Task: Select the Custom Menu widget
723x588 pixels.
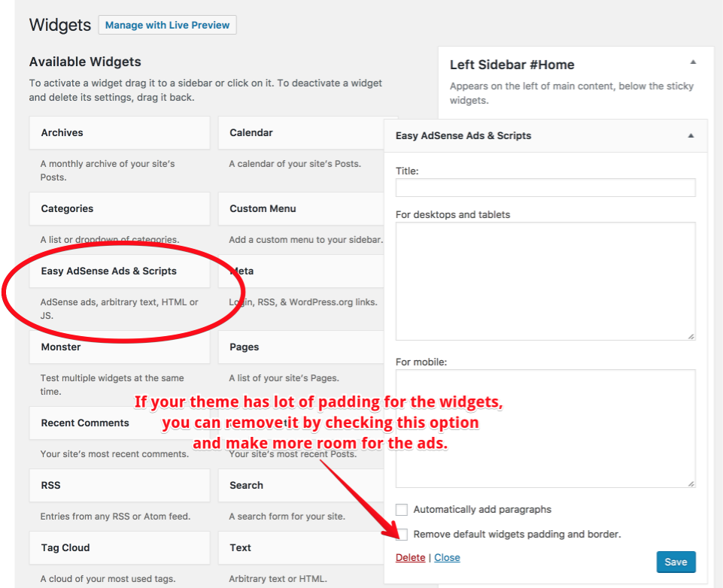Action: click(301, 208)
